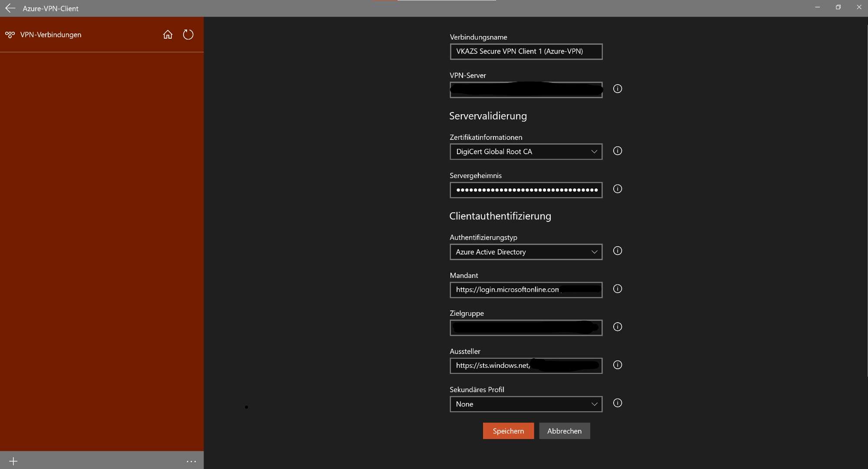Focus the Servergeheimnis password field
This screenshot has height=469, width=868.
click(x=526, y=190)
